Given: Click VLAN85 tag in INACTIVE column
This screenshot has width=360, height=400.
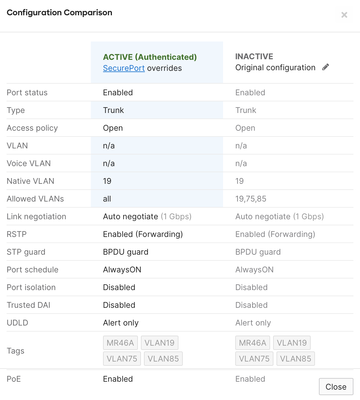Looking at the screenshot, I should pyautogui.click(x=296, y=359).
